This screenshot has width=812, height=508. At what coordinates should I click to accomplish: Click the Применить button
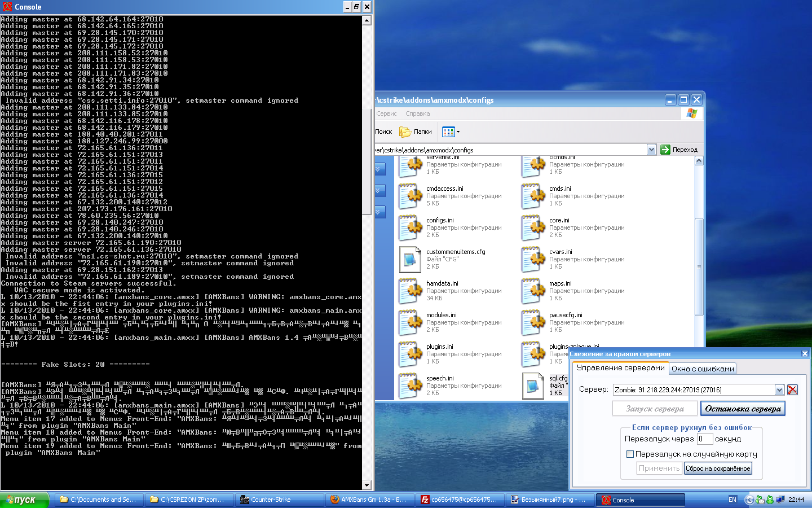tap(659, 468)
